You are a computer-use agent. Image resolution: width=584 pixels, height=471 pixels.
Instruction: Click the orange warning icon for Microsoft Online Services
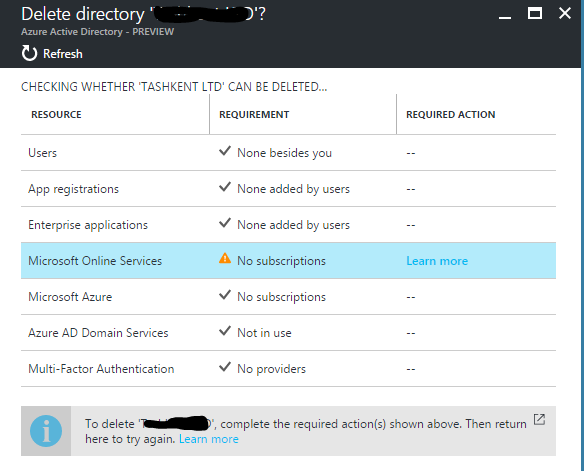pos(225,258)
